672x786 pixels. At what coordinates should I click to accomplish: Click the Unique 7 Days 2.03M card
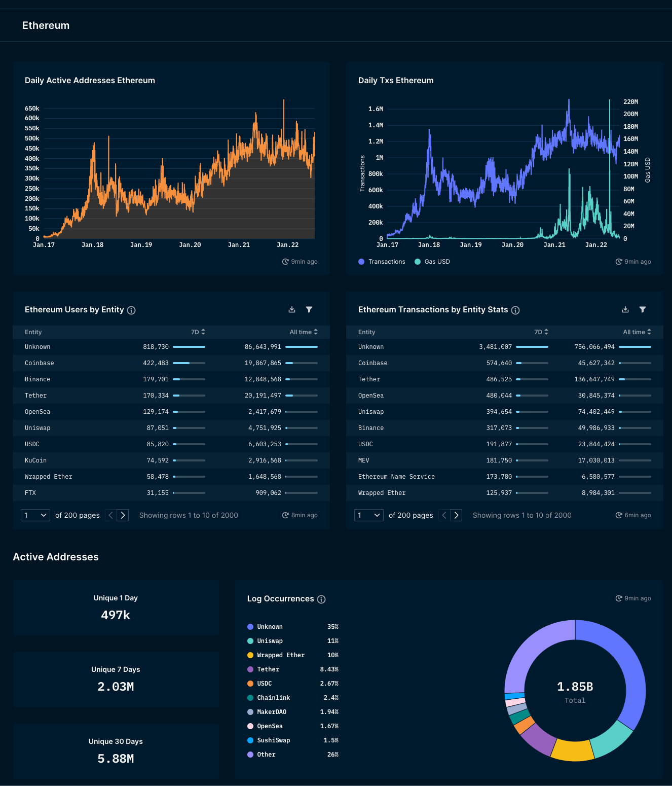point(116,680)
